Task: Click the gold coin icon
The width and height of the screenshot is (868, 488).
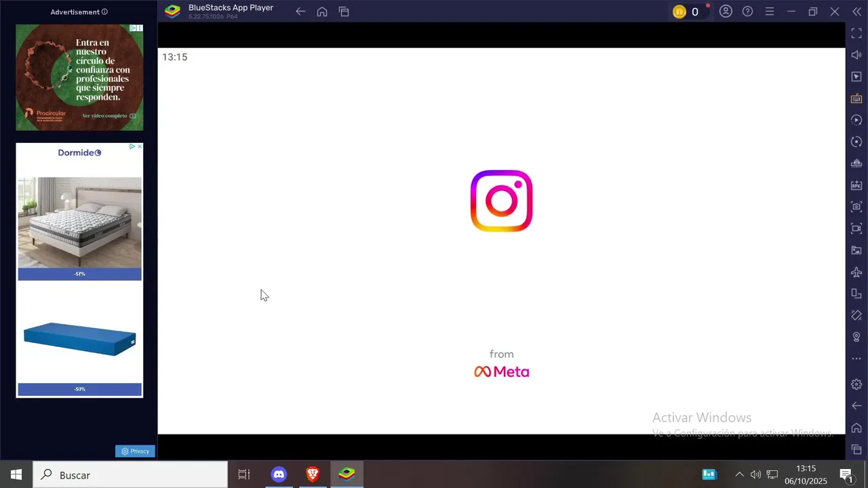Action: (x=679, y=12)
